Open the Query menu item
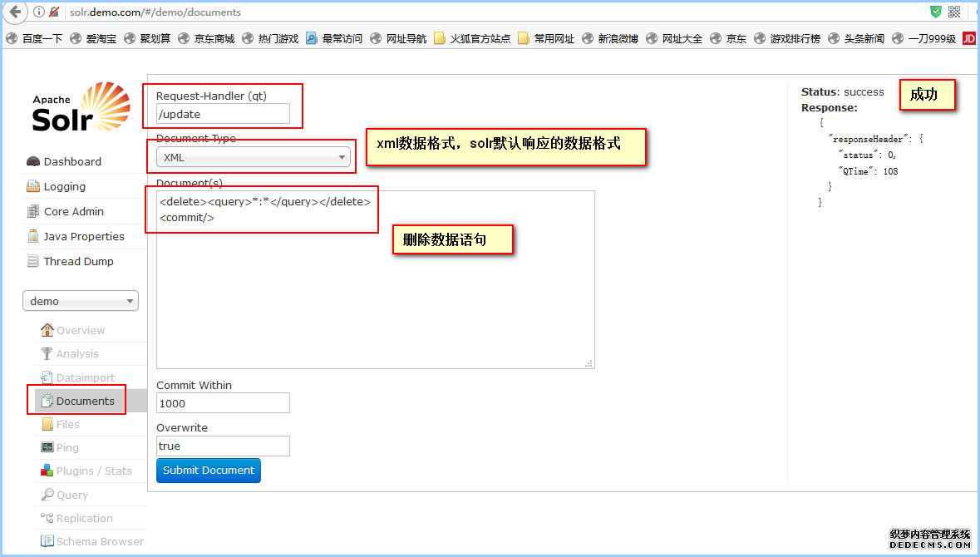Viewport: 980px width, 557px height. [x=71, y=495]
